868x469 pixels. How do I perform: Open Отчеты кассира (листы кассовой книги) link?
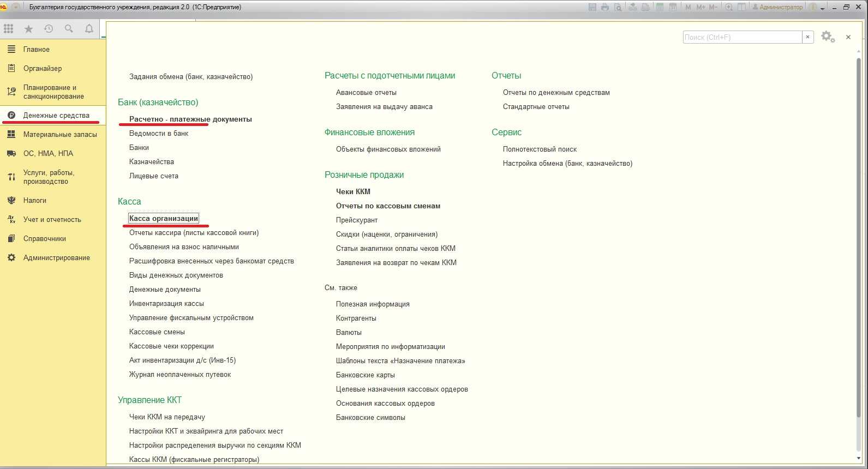click(x=194, y=232)
